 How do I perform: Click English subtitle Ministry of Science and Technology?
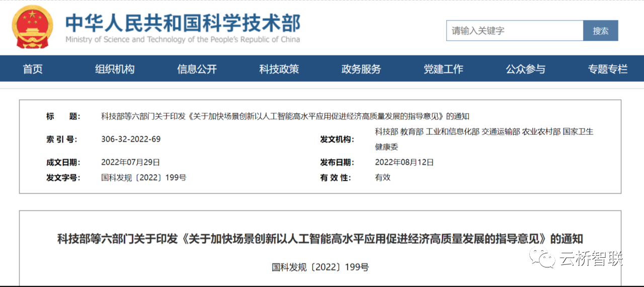click(x=183, y=39)
